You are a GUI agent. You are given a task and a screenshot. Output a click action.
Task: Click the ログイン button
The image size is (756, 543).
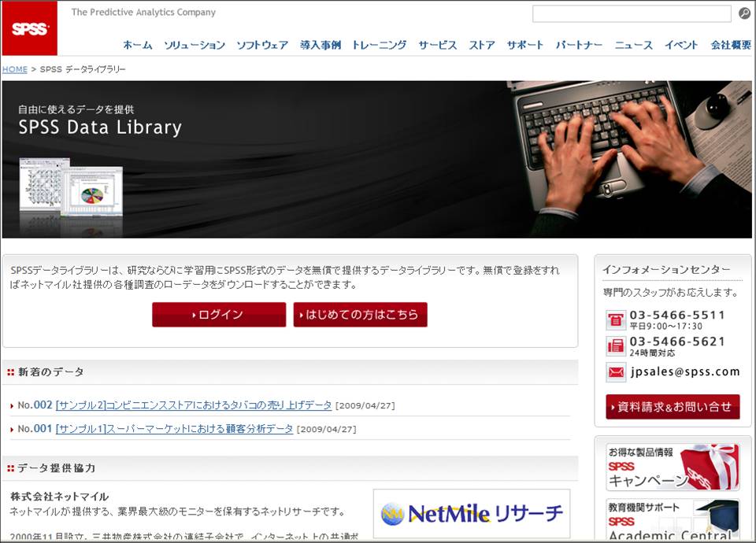click(219, 315)
